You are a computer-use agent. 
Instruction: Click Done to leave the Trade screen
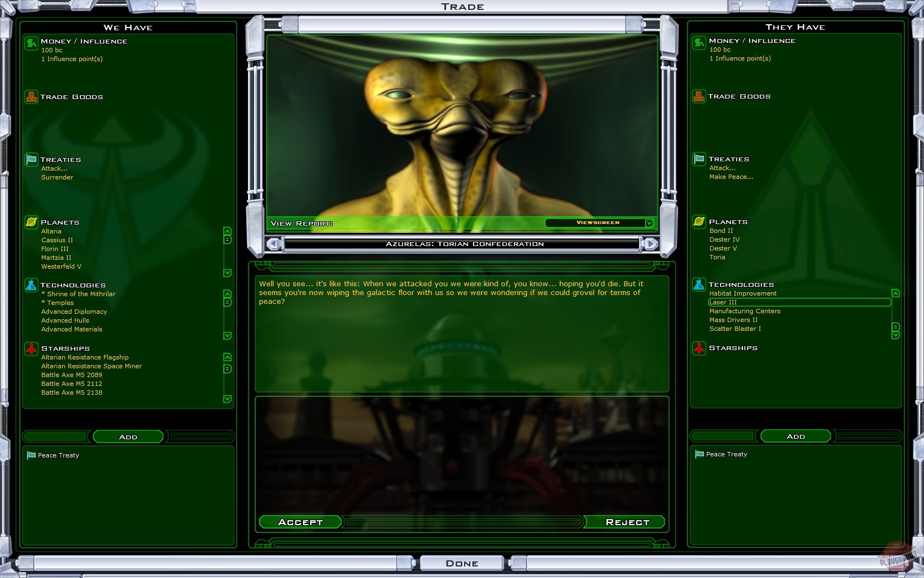click(461, 563)
